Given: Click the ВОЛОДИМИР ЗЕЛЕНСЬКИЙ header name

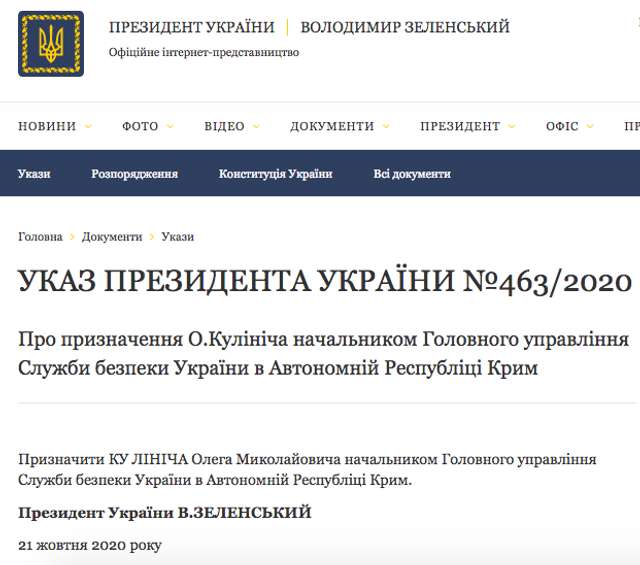Looking at the screenshot, I should coord(405,27).
